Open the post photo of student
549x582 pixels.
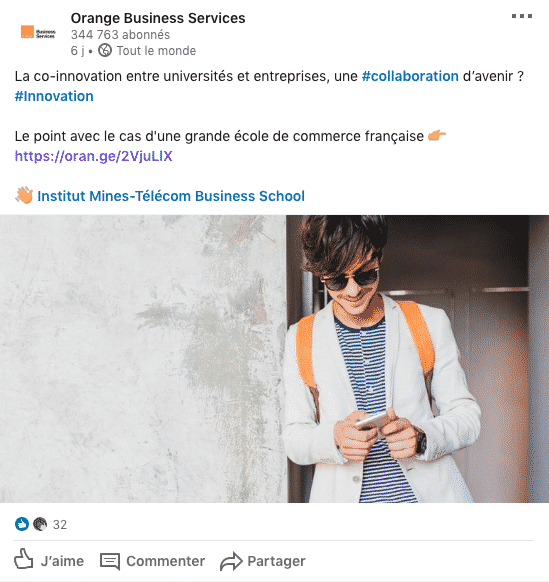click(274, 359)
